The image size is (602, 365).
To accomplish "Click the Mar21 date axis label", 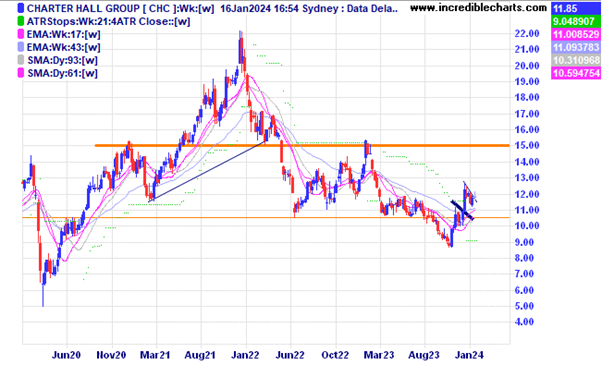I will pyautogui.click(x=155, y=355).
